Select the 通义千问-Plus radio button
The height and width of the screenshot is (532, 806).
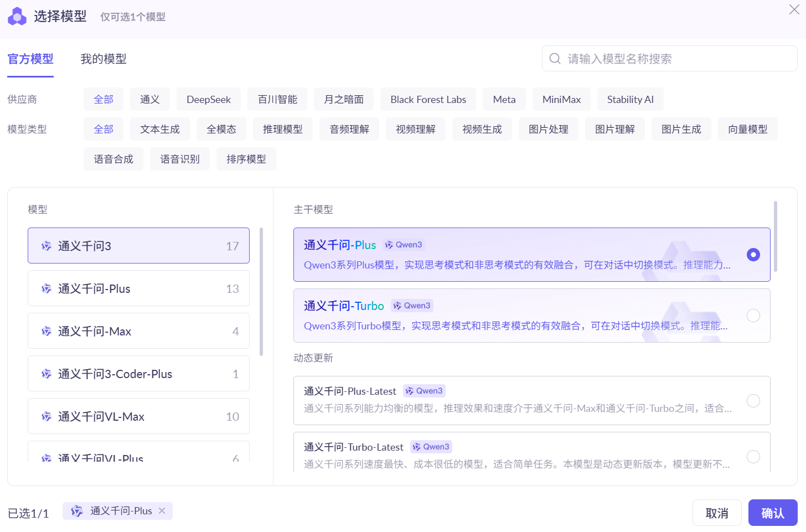click(753, 255)
